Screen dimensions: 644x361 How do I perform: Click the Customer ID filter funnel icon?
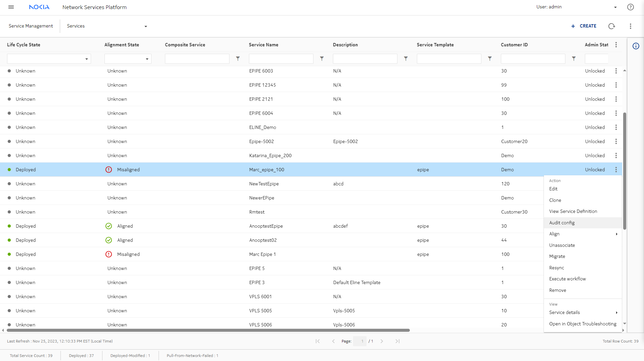point(573,59)
